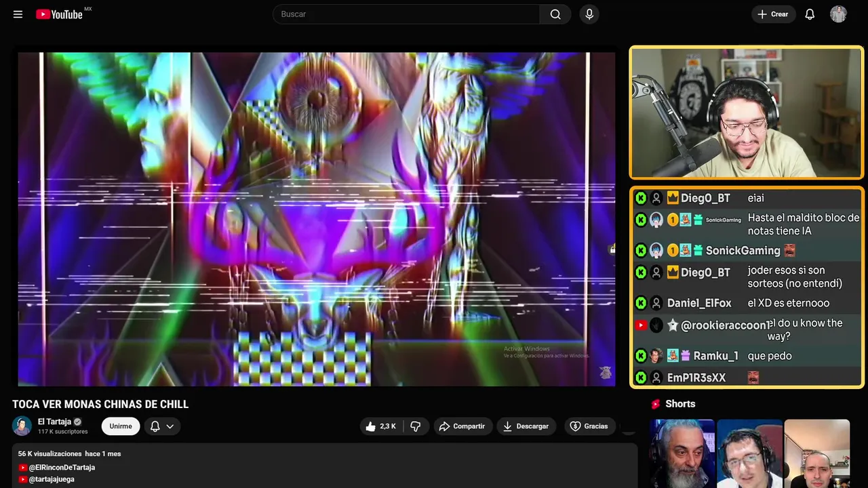Click Ramku_1's avatar in chat
The height and width of the screenshot is (488, 868).
point(656,356)
